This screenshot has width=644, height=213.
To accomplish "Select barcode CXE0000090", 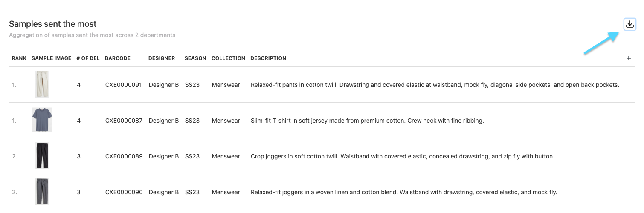I will point(124,192).
